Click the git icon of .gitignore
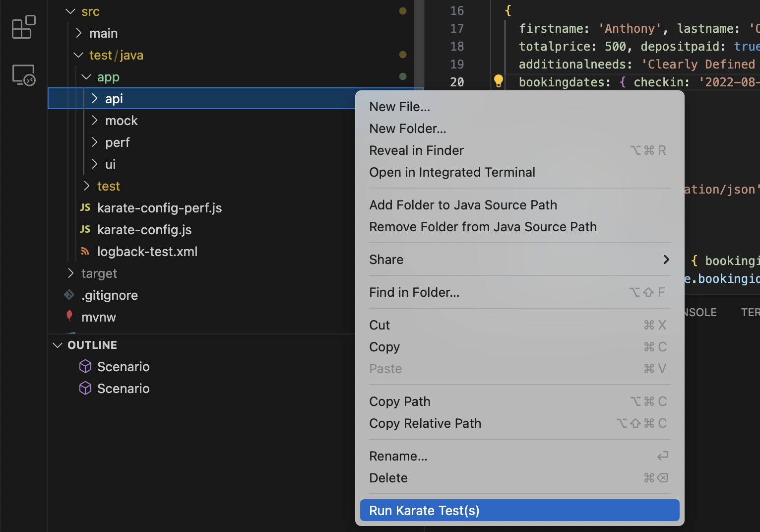The image size is (760, 532). click(x=69, y=295)
